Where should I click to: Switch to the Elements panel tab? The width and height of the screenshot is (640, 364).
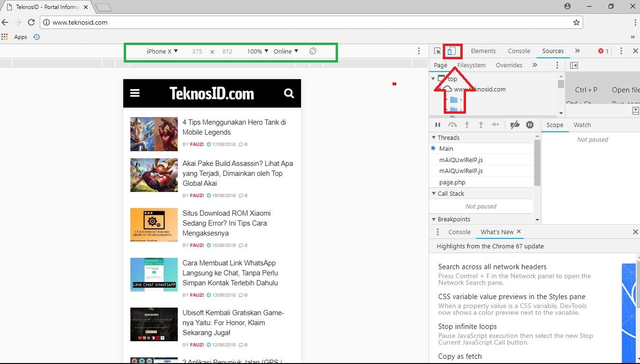[483, 51]
